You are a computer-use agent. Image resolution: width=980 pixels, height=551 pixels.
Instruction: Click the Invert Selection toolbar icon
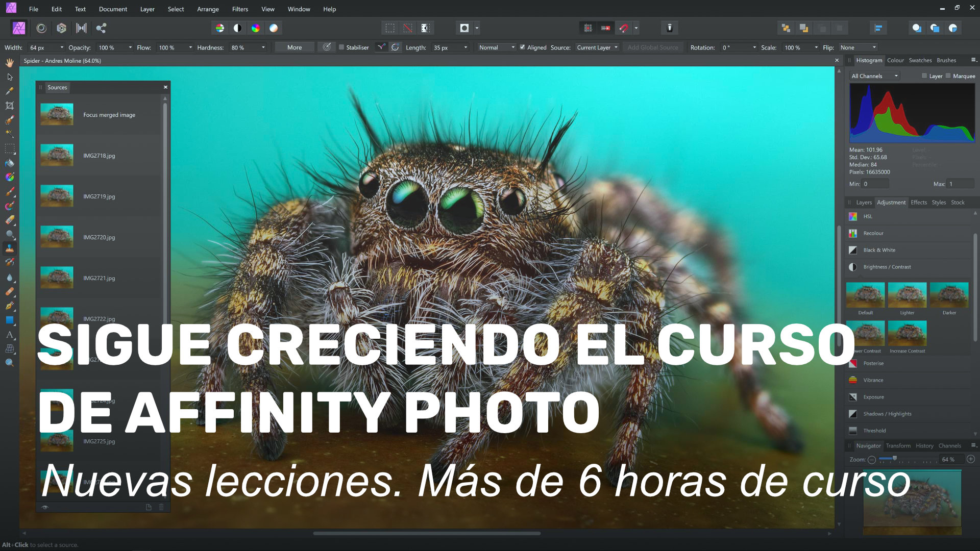point(425,28)
